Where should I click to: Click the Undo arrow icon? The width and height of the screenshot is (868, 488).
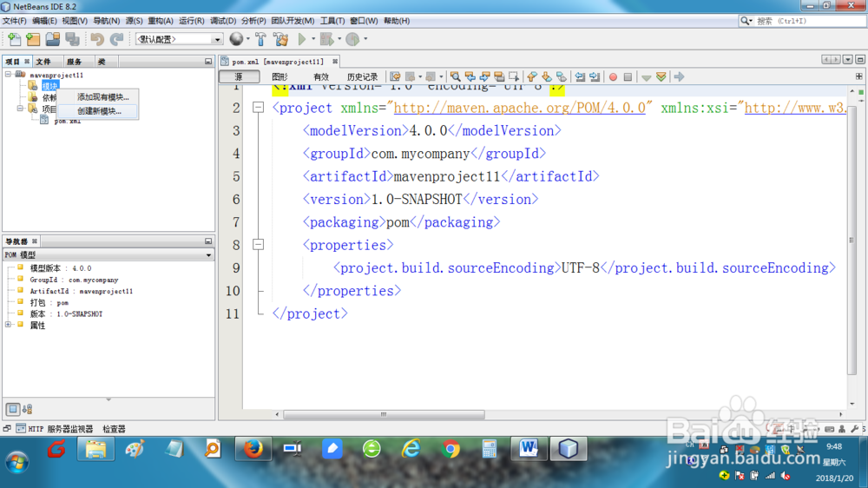[97, 39]
